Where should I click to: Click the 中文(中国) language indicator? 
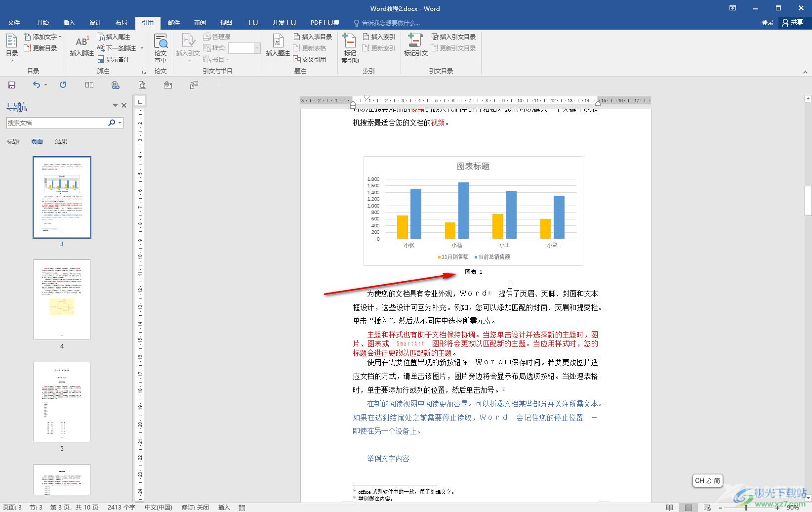[x=159, y=508]
